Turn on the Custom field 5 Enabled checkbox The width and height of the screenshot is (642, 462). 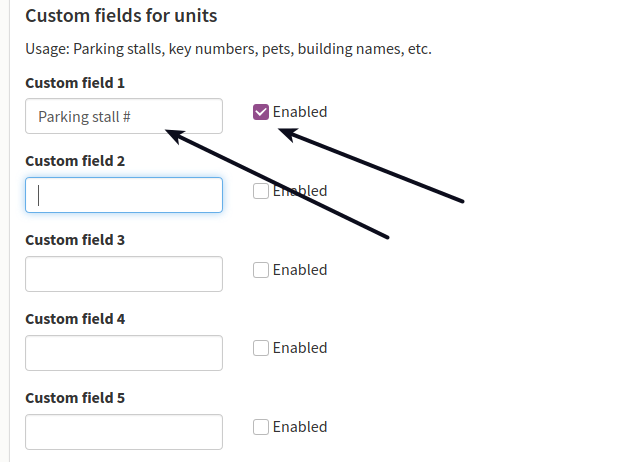tap(261, 427)
